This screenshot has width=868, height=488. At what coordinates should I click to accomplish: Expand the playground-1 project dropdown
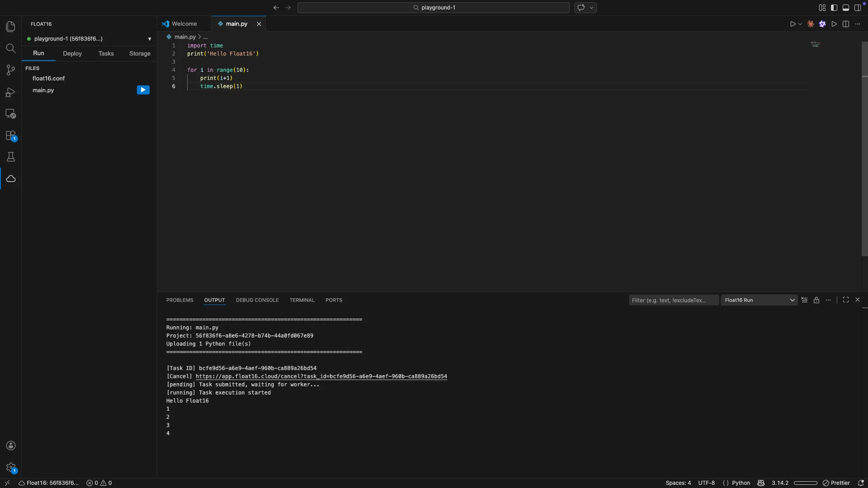[x=150, y=39]
